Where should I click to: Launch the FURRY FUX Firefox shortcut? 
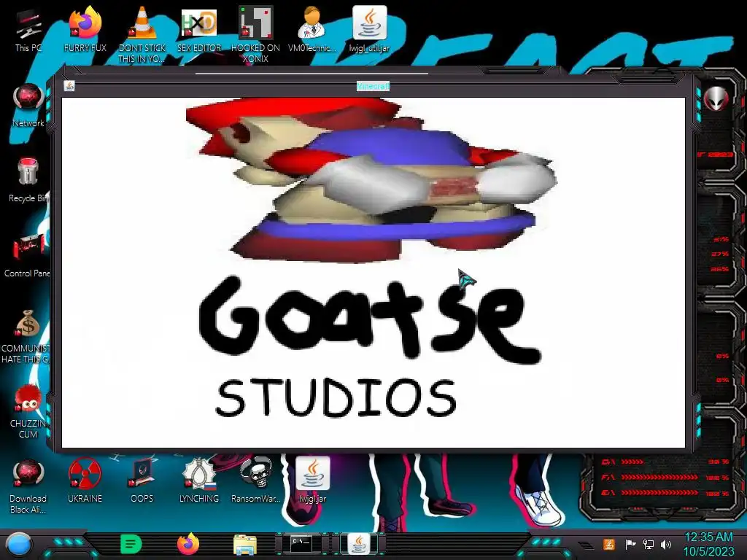point(85,28)
